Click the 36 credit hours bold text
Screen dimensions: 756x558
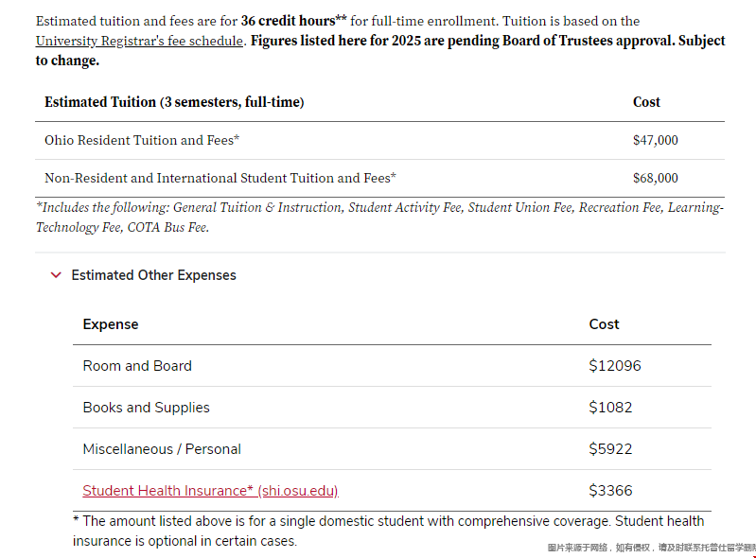[x=293, y=21]
